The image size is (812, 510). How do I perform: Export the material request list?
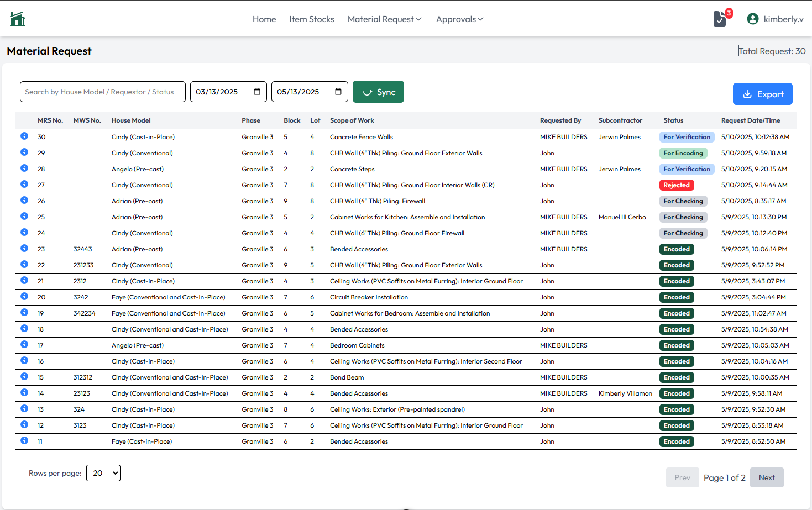click(x=762, y=94)
